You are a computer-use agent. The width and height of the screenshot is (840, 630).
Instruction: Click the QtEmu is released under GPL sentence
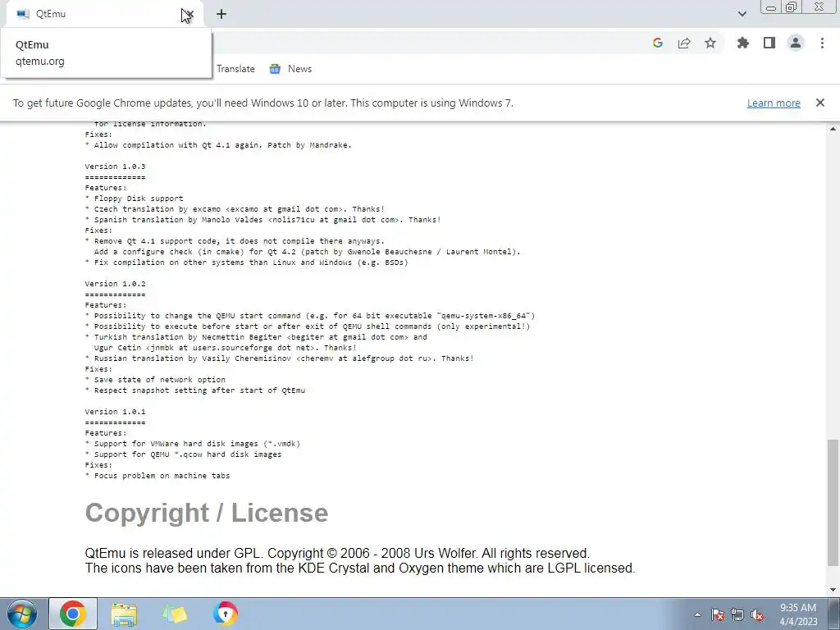point(337,553)
